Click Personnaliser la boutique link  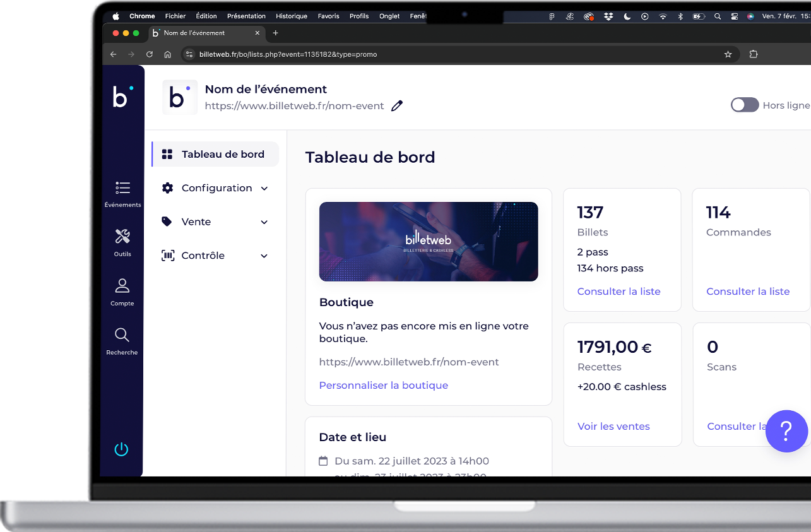click(383, 385)
